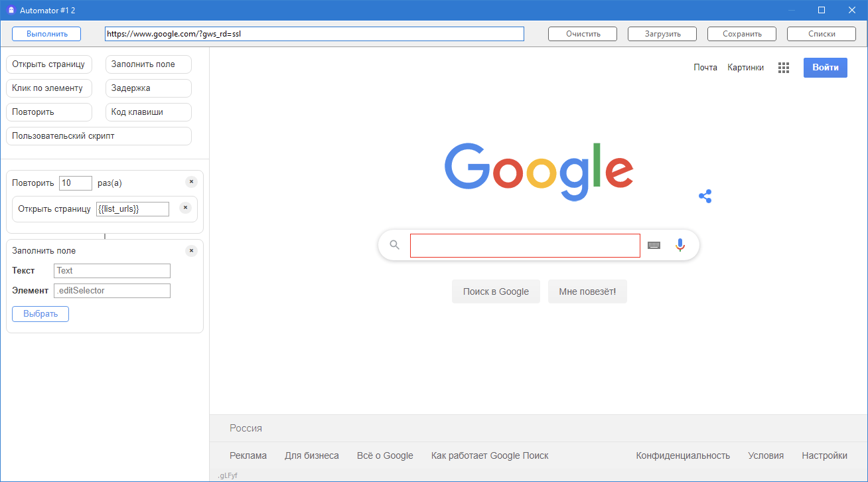Image resolution: width=868 pixels, height=482 pixels.
Task: Focus the URL address field
Action: [315, 34]
